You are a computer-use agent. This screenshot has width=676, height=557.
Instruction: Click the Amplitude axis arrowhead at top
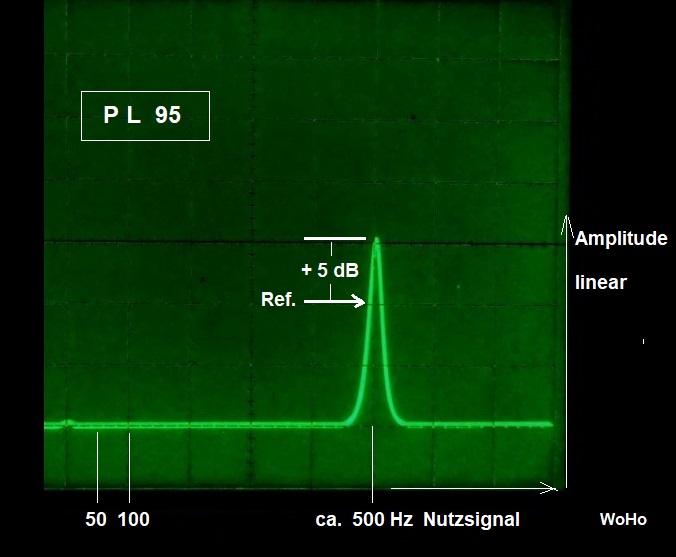(x=566, y=220)
